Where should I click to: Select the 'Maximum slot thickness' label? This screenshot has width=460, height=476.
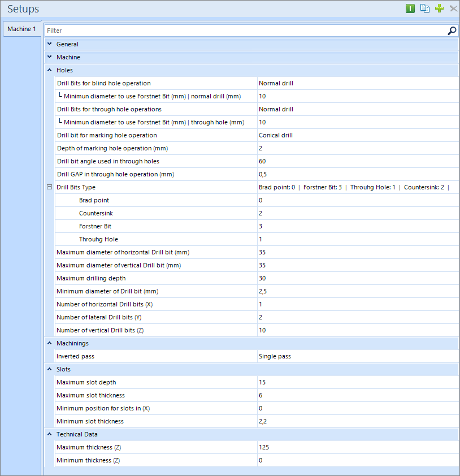point(91,395)
